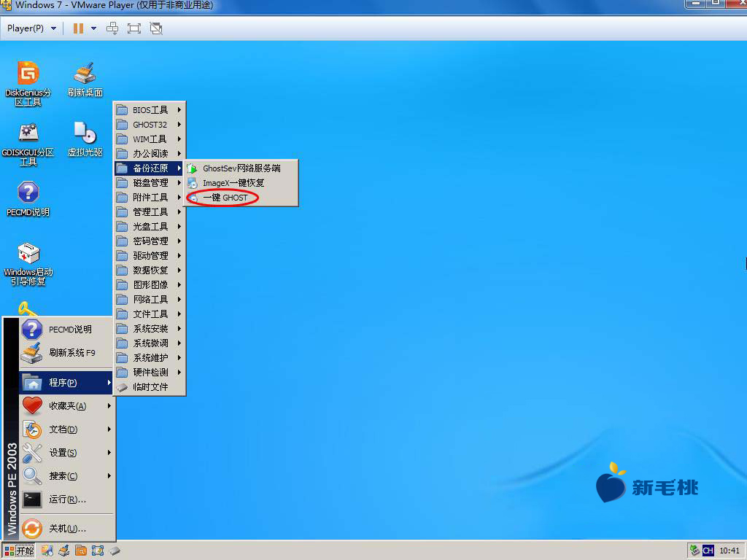The height and width of the screenshot is (560, 747).
Task: Open the 虚拟光驱 desktop icon
Action: (x=85, y=139)
